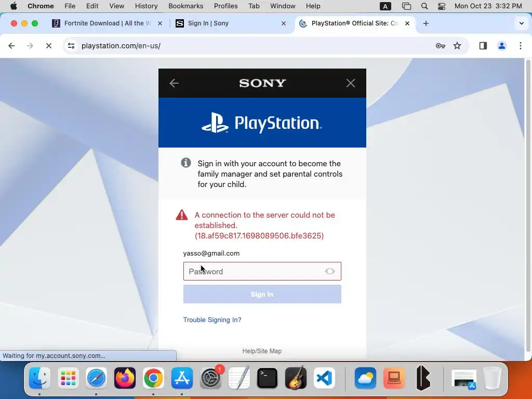532x399 pixels.
Task: Open the weather cloud app in Dock
Action: coord(365,378)
